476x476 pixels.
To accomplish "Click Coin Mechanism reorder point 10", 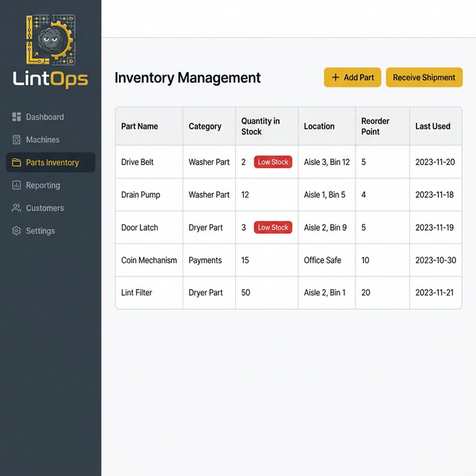I will tap(365, 260).
